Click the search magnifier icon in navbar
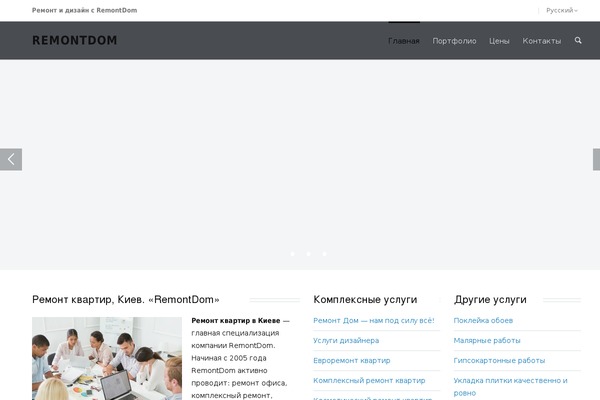 [x=578, y=40]
